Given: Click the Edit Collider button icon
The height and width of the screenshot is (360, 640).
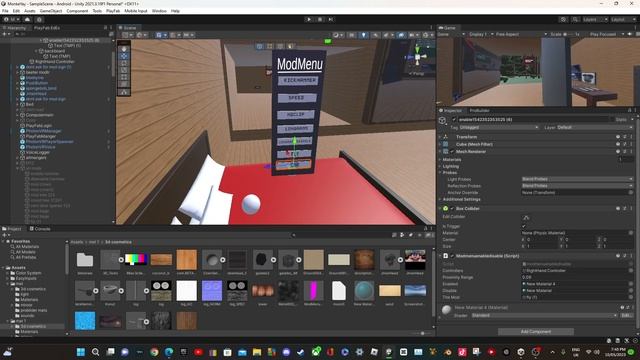Looking at the screenshot, I should (x=526, y=218).
